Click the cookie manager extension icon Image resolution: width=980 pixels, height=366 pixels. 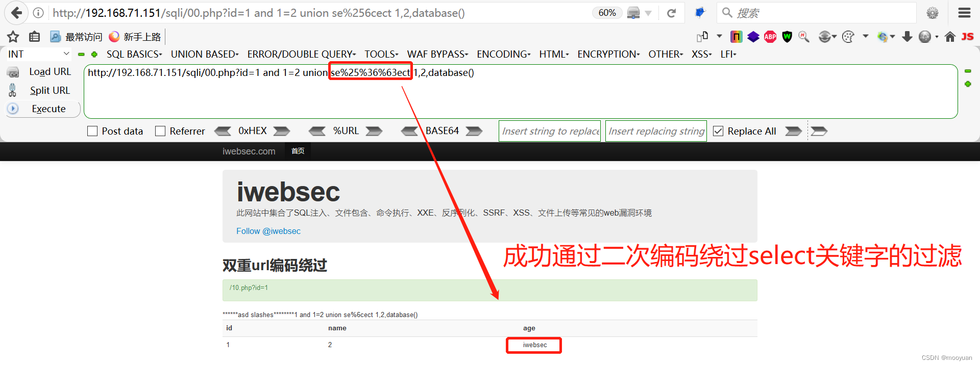pos(848,37)
